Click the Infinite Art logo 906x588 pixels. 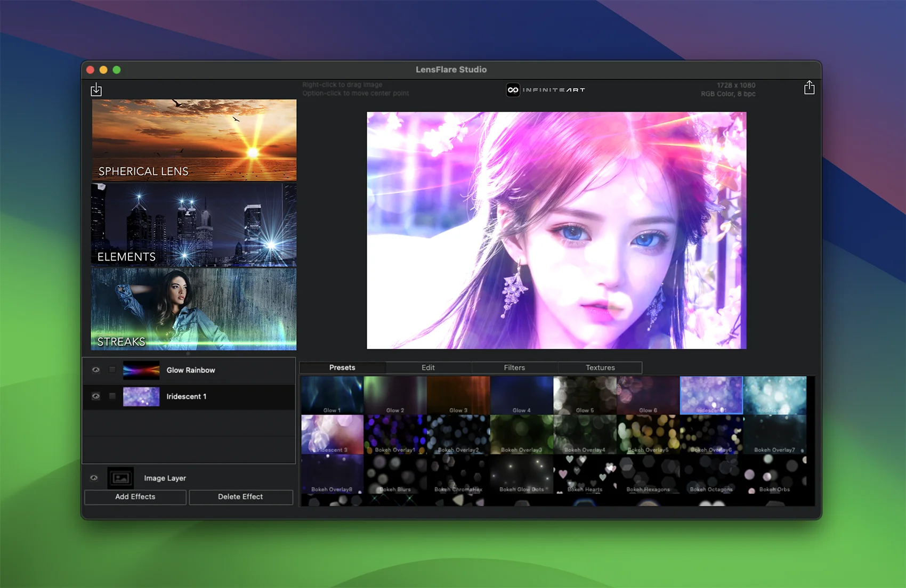pyautogui.click(x=546, y=90)
